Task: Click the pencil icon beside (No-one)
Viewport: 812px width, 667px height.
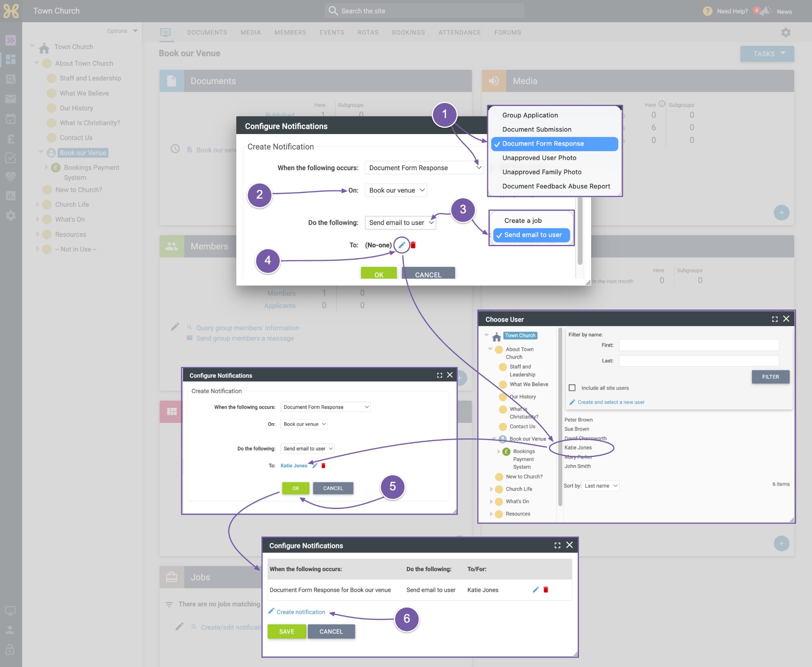Action: click(402, 245)
